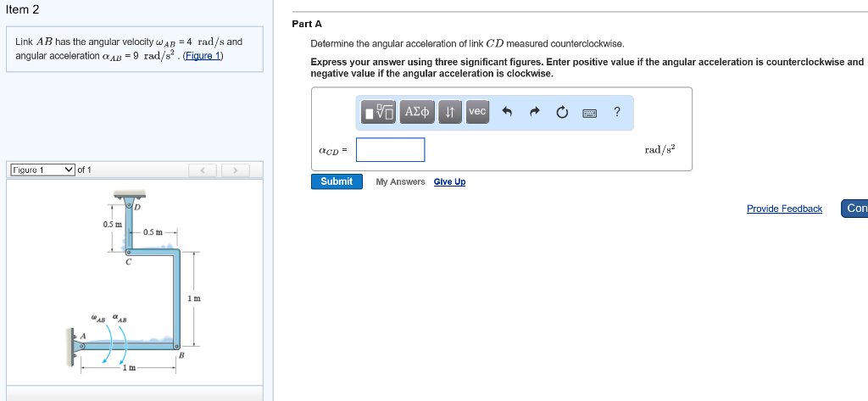This screenshot has height=401, width=868.
Task: View the linkage mechanism figure image
Action: click(x=133, y=281)
